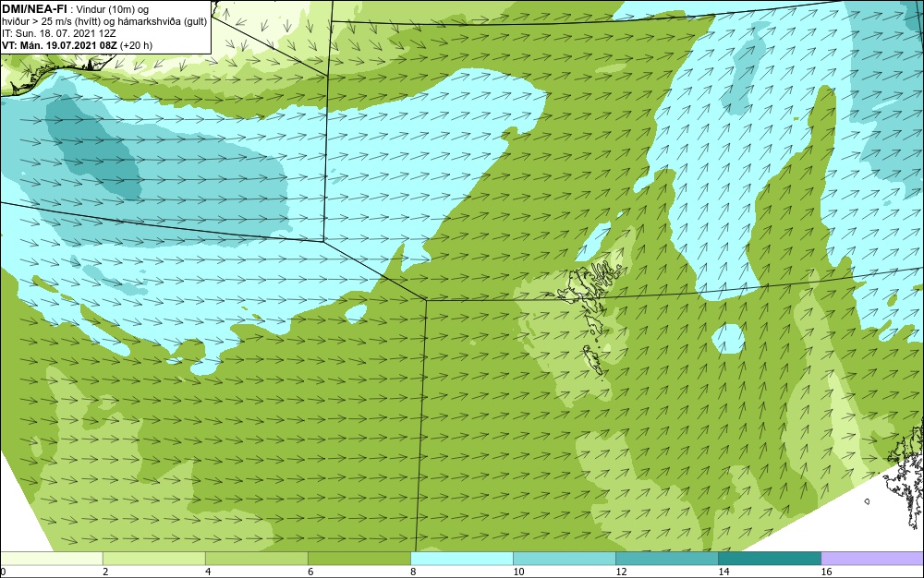Viewport: 924px width, 578px height.
Task: Click the legend label "2"
Action: point(105,572)
